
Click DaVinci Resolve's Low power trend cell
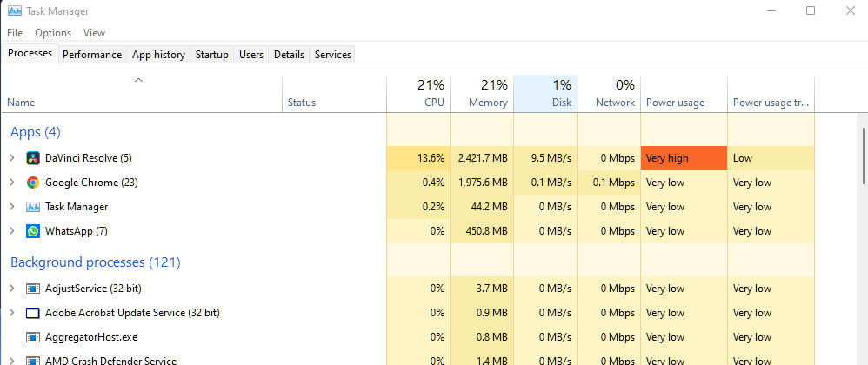click(x=771, y=158)
